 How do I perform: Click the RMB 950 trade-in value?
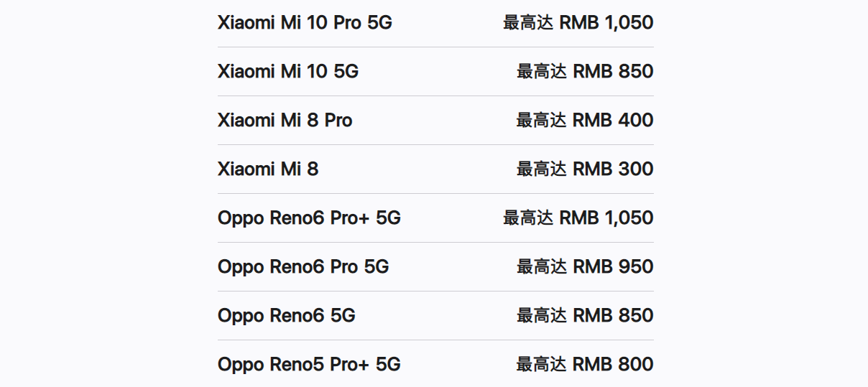[613, 267]
